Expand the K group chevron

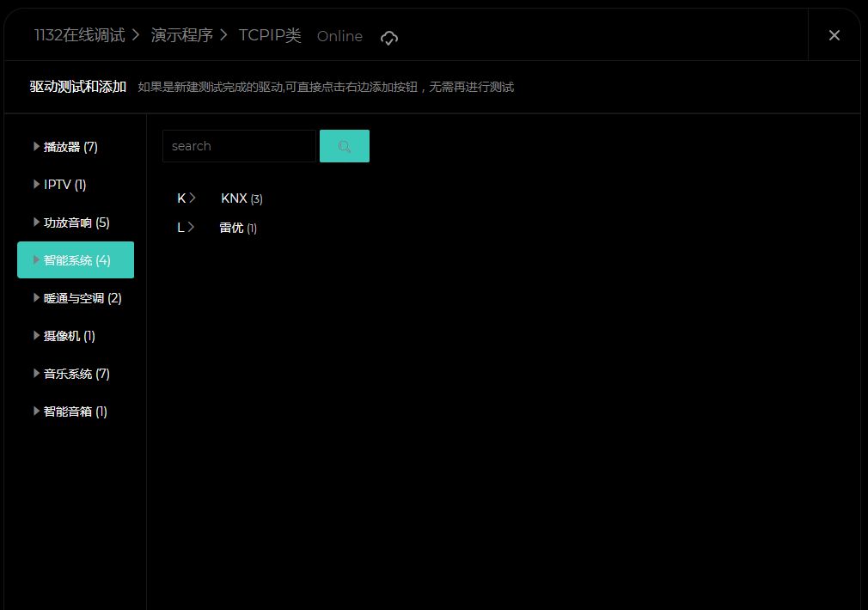click(x=193, y=198)
